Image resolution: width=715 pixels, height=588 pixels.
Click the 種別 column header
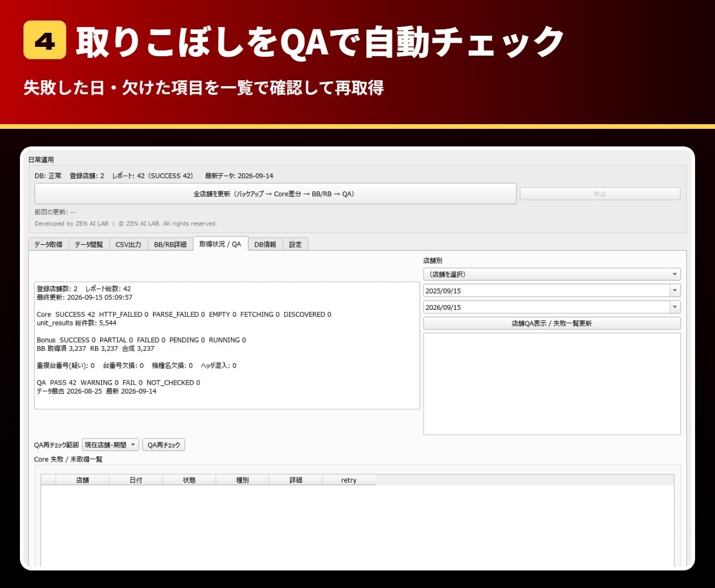pyautogui.click(x=242, y=480)
